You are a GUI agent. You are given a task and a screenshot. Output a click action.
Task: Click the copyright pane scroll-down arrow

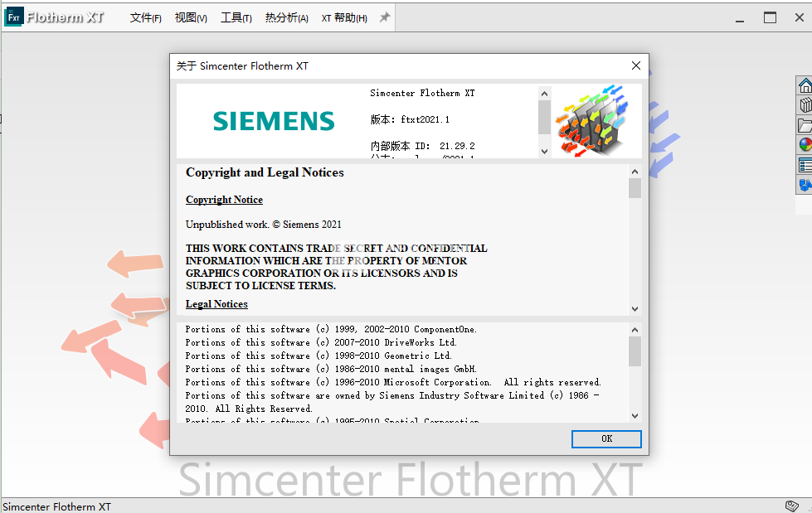[x=635, y=309]
